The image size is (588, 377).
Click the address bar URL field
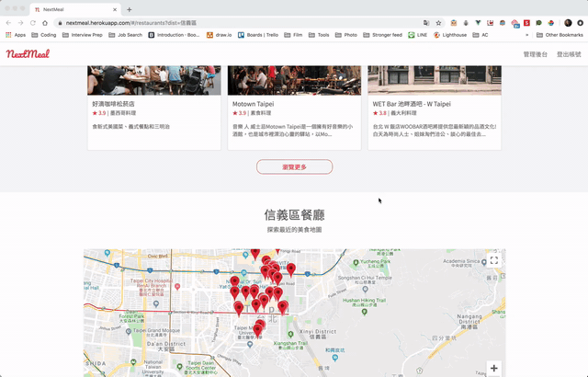[240, 23]
